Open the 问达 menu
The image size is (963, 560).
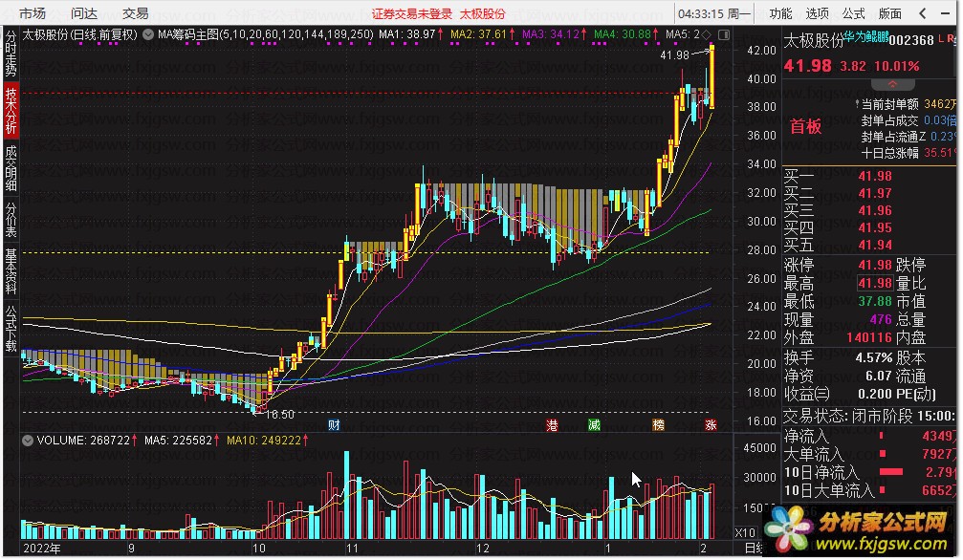tap(84, 12)
